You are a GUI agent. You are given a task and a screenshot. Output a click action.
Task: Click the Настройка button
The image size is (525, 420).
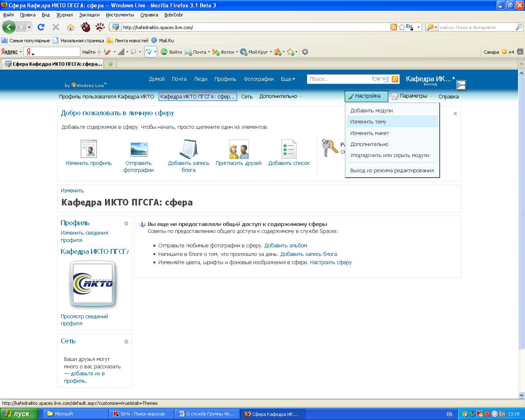(x=366, y=96)
